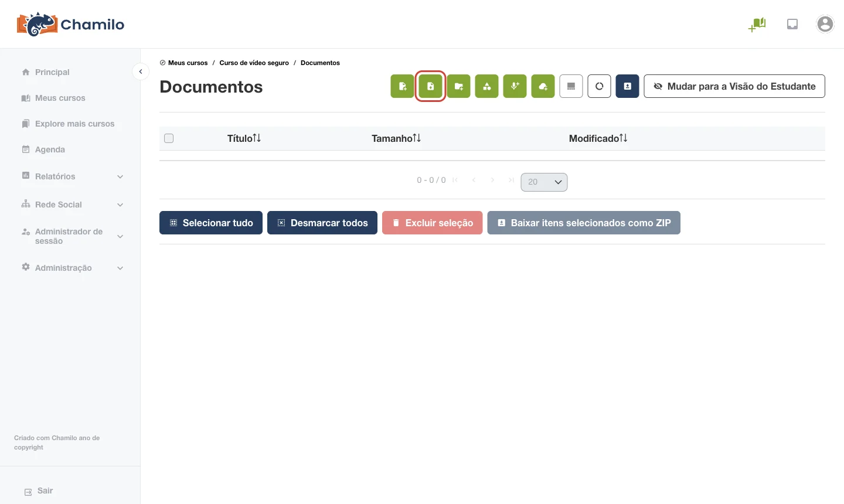
Task: Click the new document icon
Action: (x=403, y=86)
